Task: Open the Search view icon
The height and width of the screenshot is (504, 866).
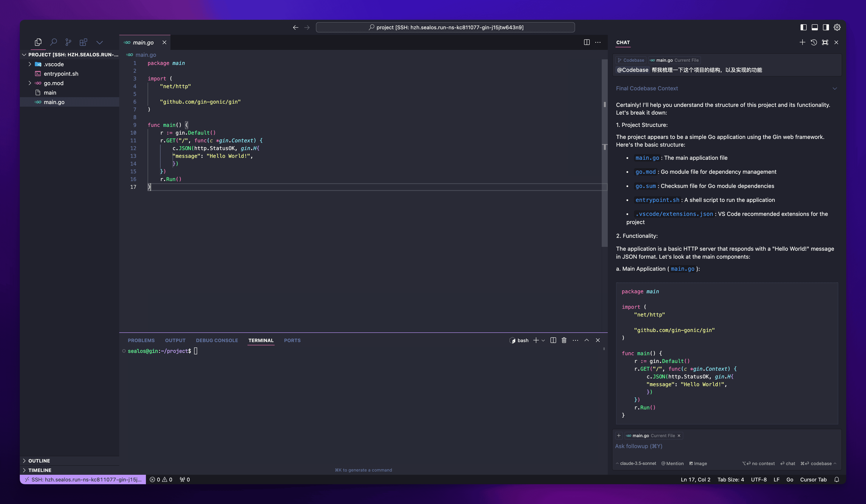Action: pos(53,42)
